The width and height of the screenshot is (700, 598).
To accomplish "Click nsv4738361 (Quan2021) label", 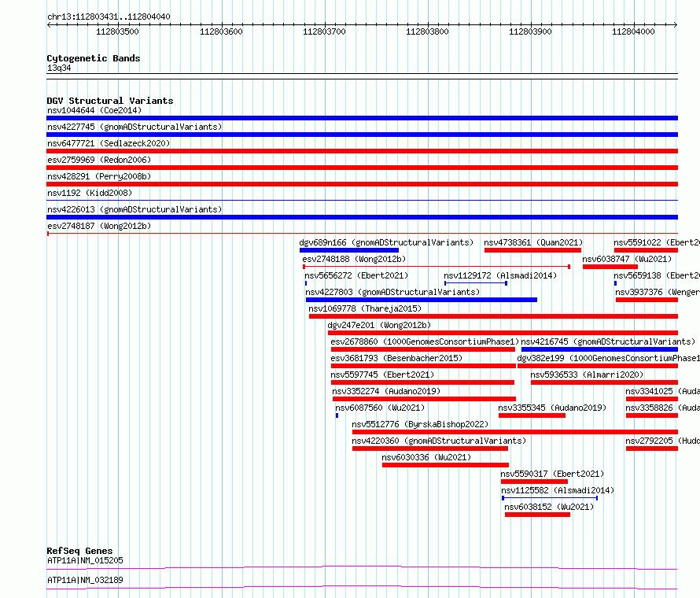I will [533, 242].
